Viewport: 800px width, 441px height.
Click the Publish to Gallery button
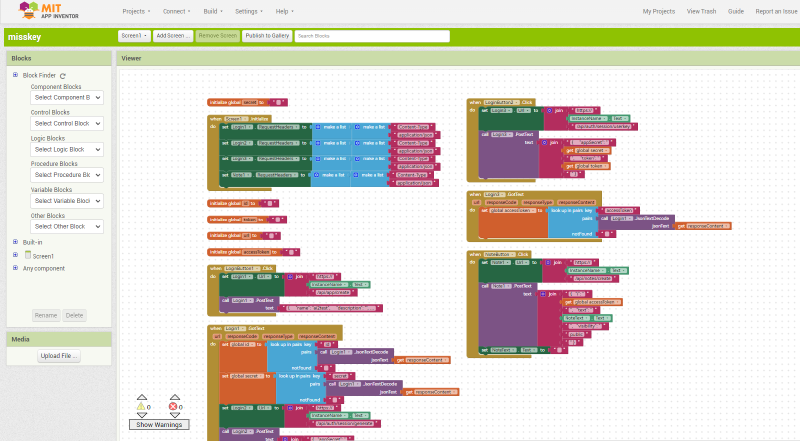tap(267, 35)
